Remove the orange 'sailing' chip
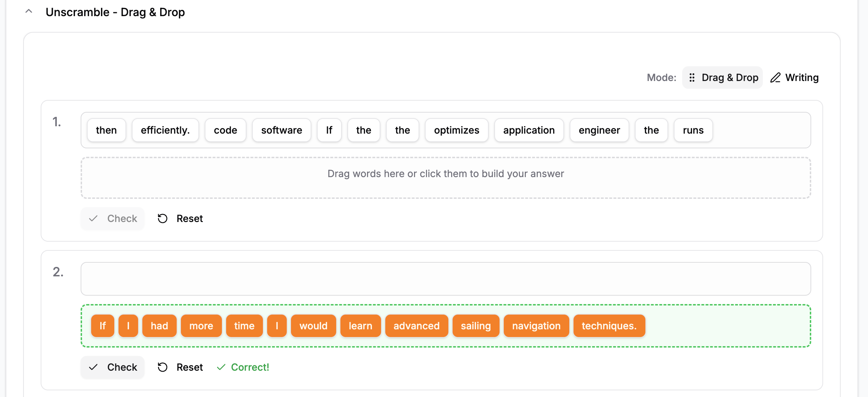 [x=476, y=326]
